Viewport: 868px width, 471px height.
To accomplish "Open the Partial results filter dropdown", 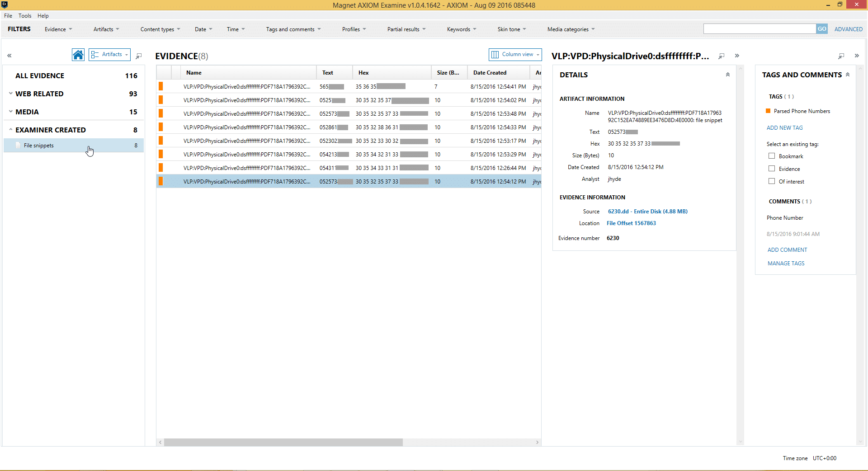I will click(x=406, y=29).
